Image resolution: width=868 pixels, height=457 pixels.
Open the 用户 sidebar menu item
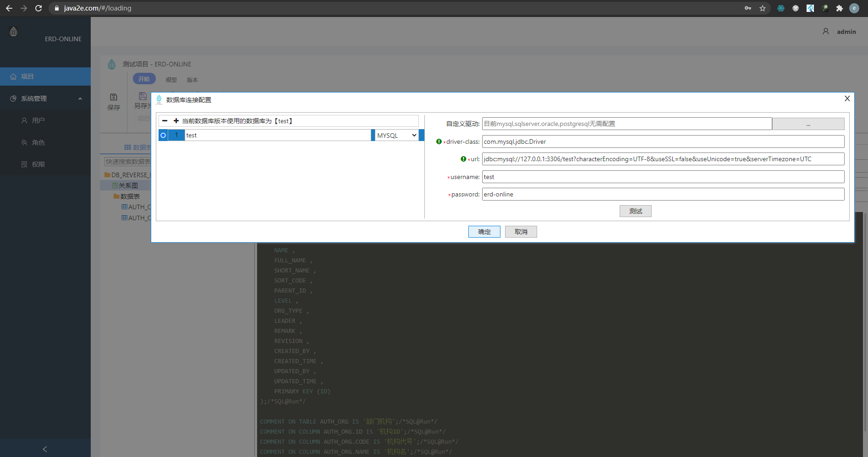[x=45, y=120]
